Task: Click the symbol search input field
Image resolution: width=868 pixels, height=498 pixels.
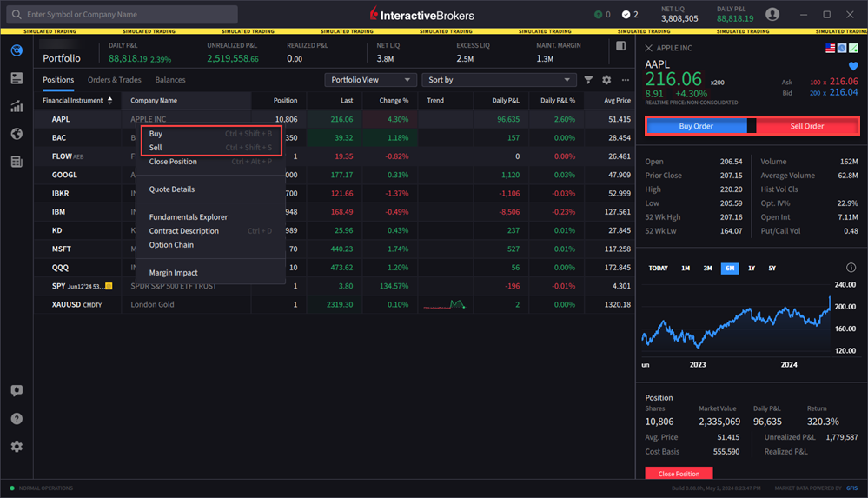Action: [123, 15]
